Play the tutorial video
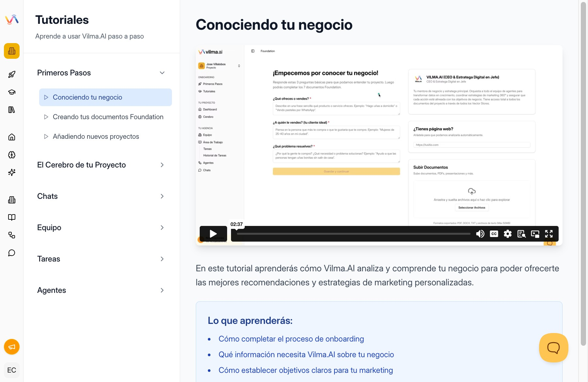 [213, 234]
